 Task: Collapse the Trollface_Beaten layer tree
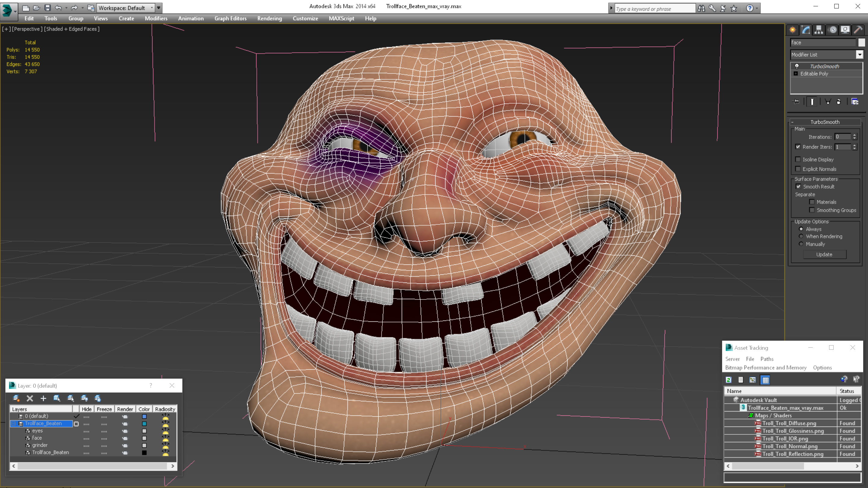tap(14, 424)
